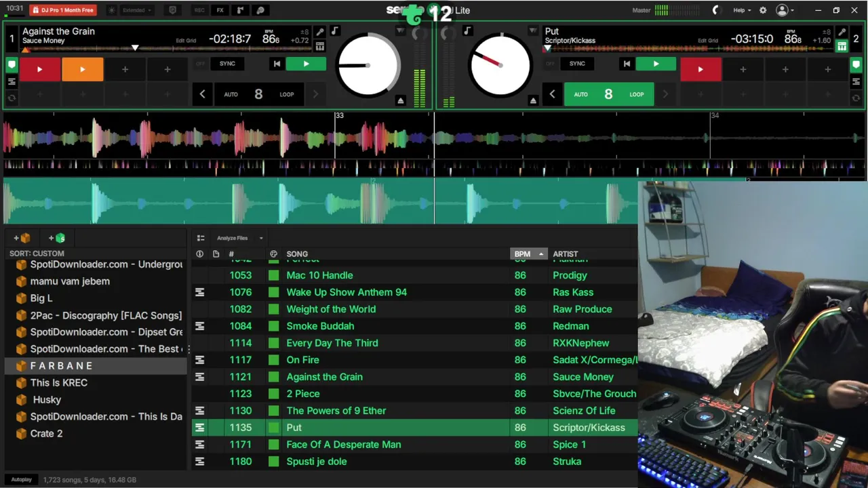Eject the track from deck 1
The width and height of the screenshot is (868, 488).
401,100
